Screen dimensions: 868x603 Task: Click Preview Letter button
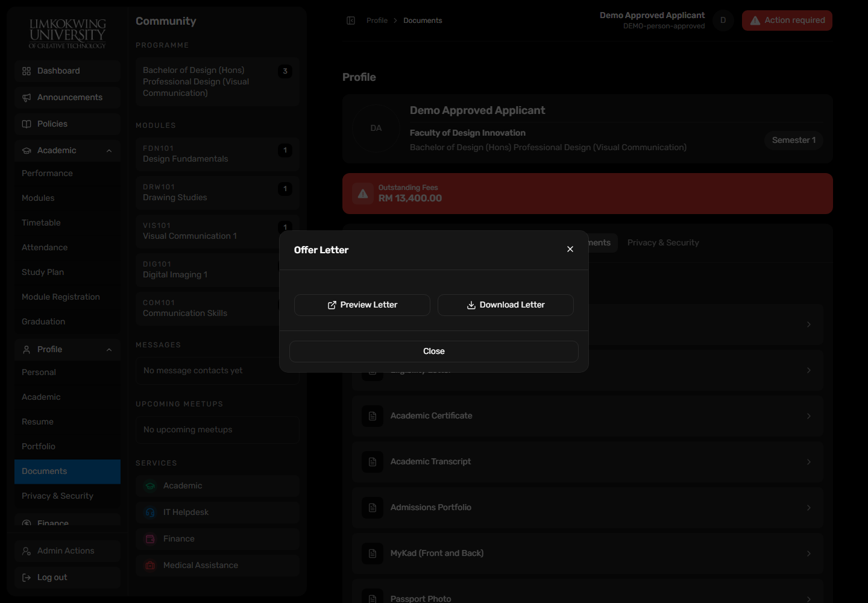362,305
